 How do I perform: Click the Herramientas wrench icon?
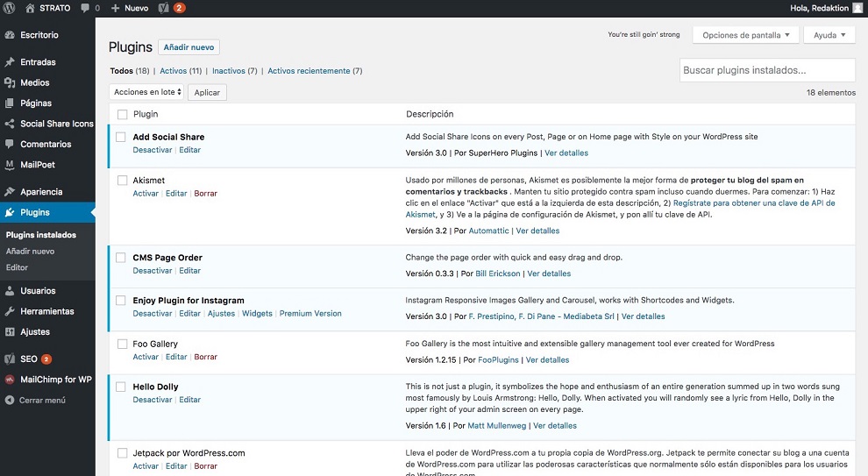10,311
